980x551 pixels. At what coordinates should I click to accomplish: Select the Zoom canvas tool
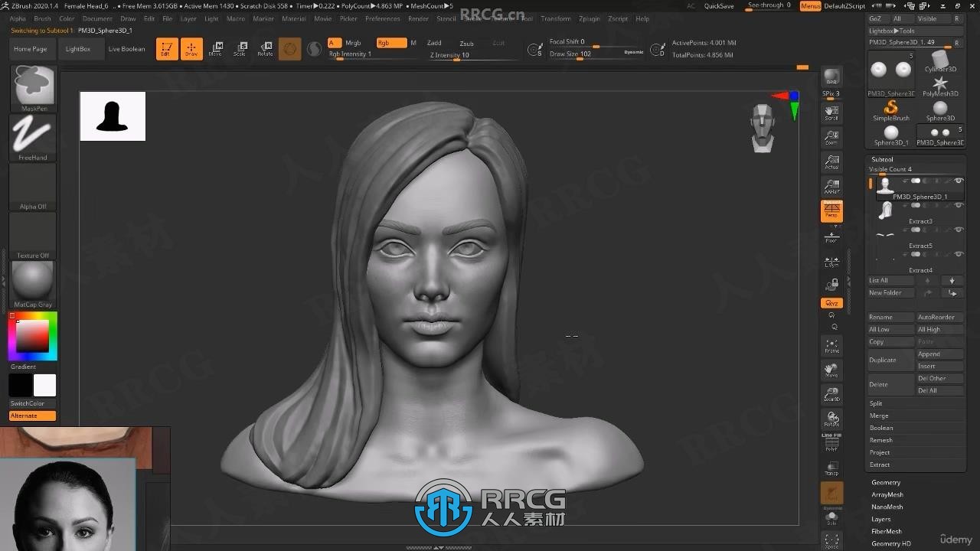tap(831, 138)
